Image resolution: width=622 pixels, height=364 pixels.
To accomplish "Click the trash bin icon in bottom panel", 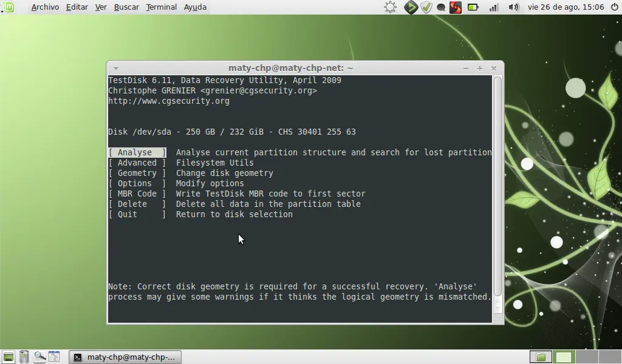I will 24,357.
